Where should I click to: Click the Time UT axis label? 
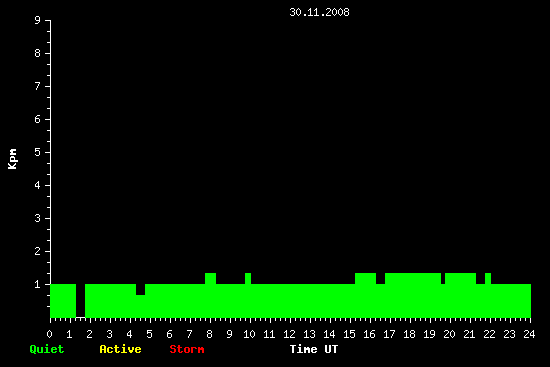pos(314,349)
